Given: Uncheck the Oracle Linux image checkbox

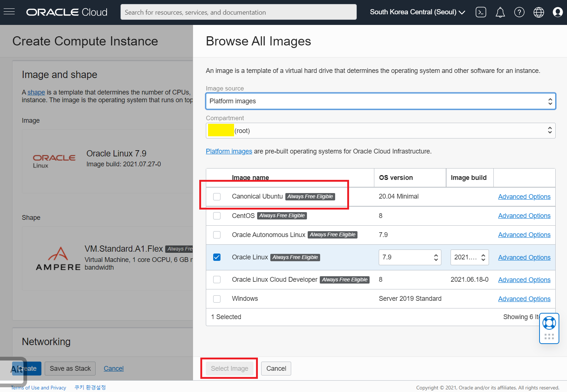Looking at the screenshot, I should click(x=217, y=257).
